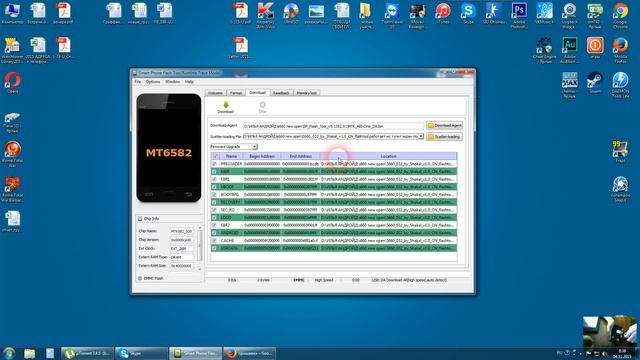This screenshot has height=360, width=640.
Task: Uncheck the MBR partition checkbox
Action: click(214, 171)
